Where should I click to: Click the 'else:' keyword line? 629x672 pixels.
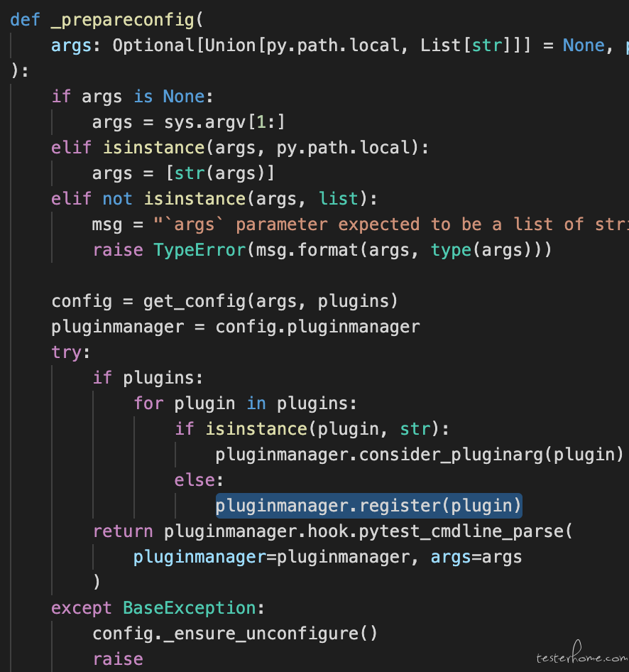pyautogui.click(x=199, y=480)
